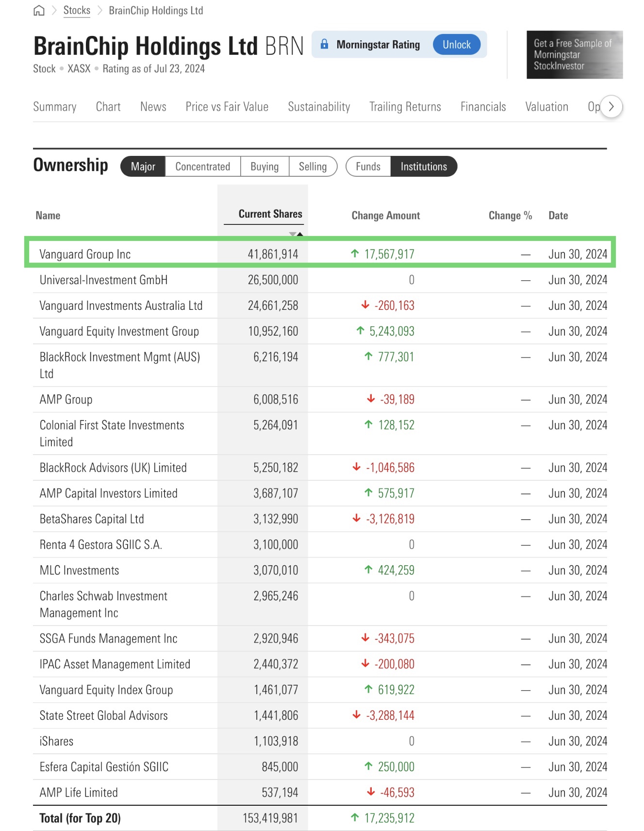Viewport: 644px width, 831px height.
Task: Click BetaShares Capital Ltd name
Action: [92, 519]
